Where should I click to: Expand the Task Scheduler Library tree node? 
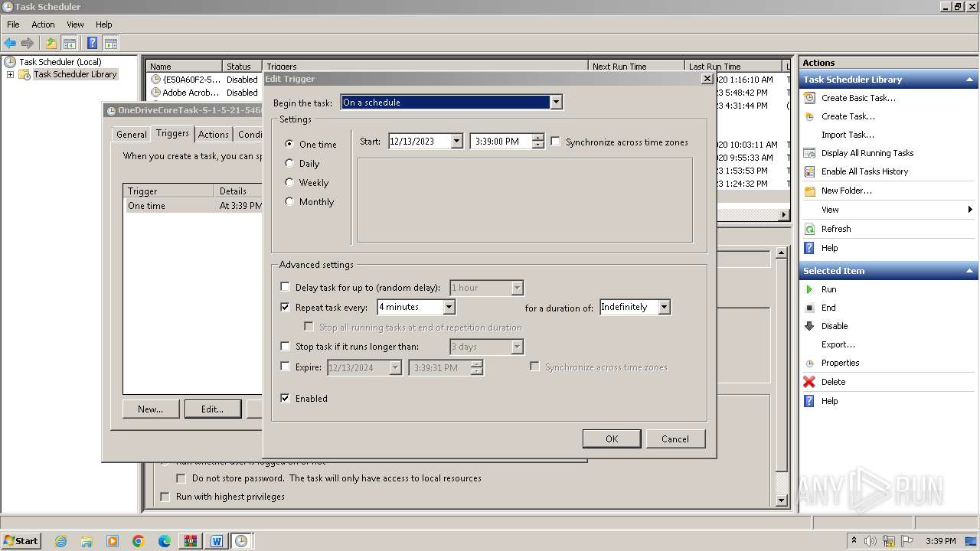(10, 74)
